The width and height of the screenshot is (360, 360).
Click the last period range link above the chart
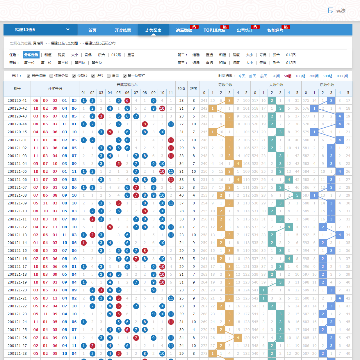click(343, 76)
